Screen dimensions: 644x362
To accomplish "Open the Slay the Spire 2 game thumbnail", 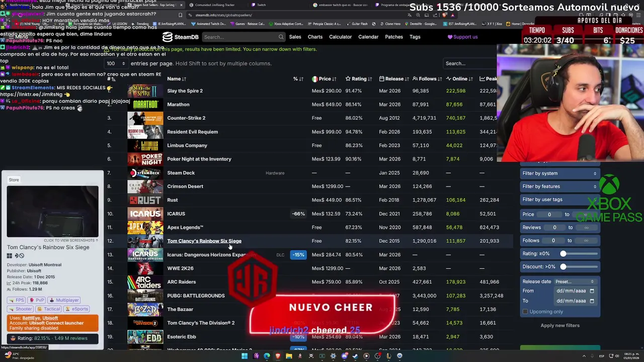I will [x=145, y=91].
